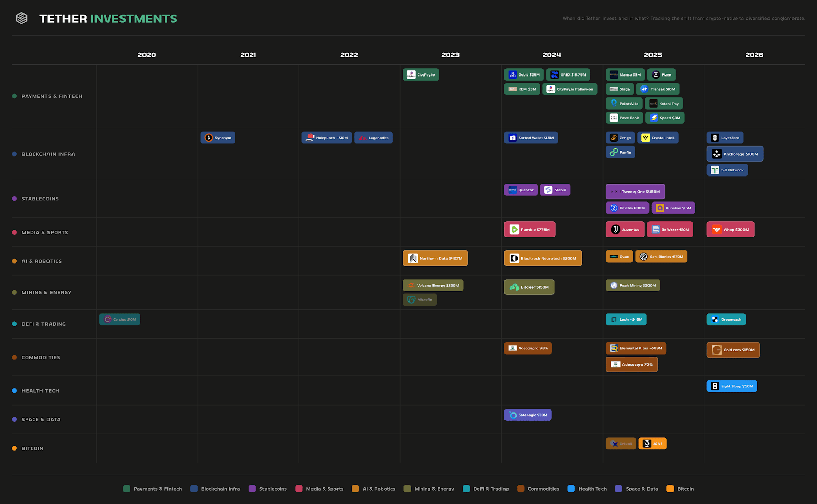
Task: Click the XREX $18.75M chip icon
Action: pyautogui.click(x=555, y=74)
